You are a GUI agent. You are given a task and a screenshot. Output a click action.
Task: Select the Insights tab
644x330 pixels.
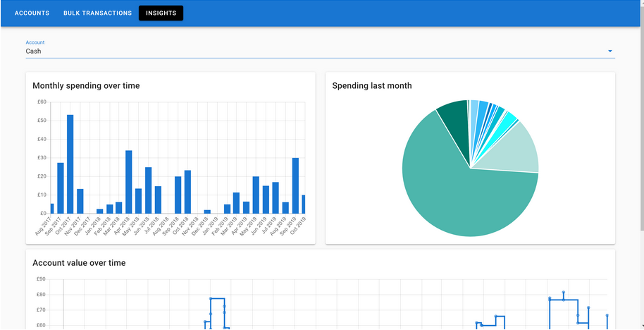click(x=161, y=13)
